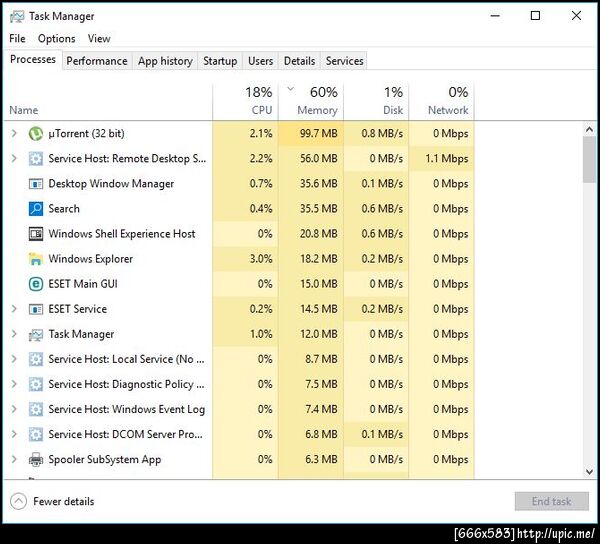This screenshot has height=544, width=600.
Task: Expand the Spooler SubSystem App group
Action: pos(14,459)
